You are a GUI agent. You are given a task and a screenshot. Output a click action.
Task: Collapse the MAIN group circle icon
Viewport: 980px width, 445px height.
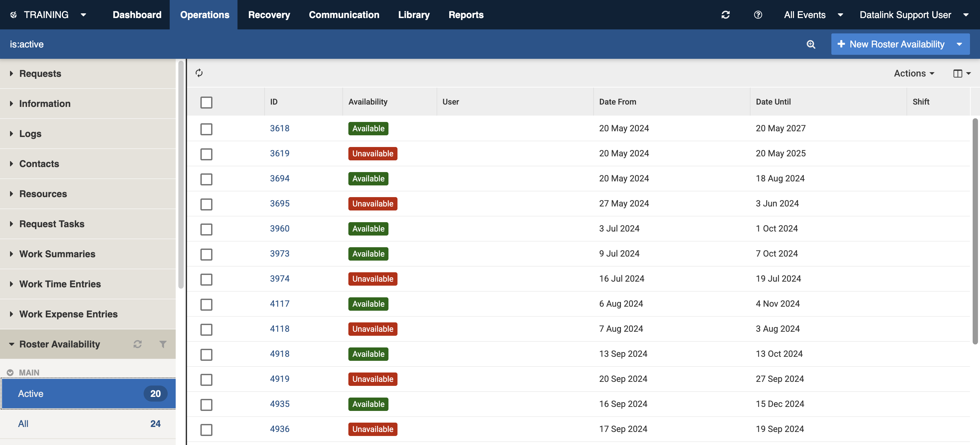pyautogui.click(x=10, y=372)
